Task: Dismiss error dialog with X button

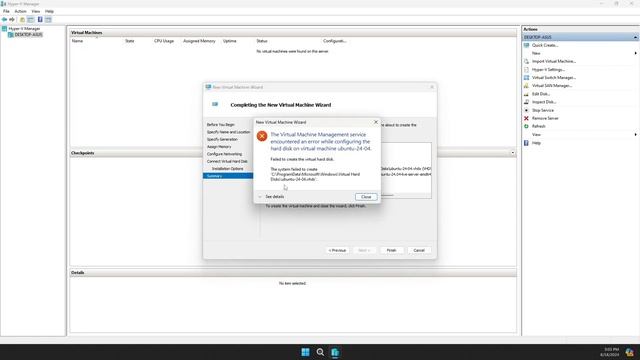Action: point(376,122)
